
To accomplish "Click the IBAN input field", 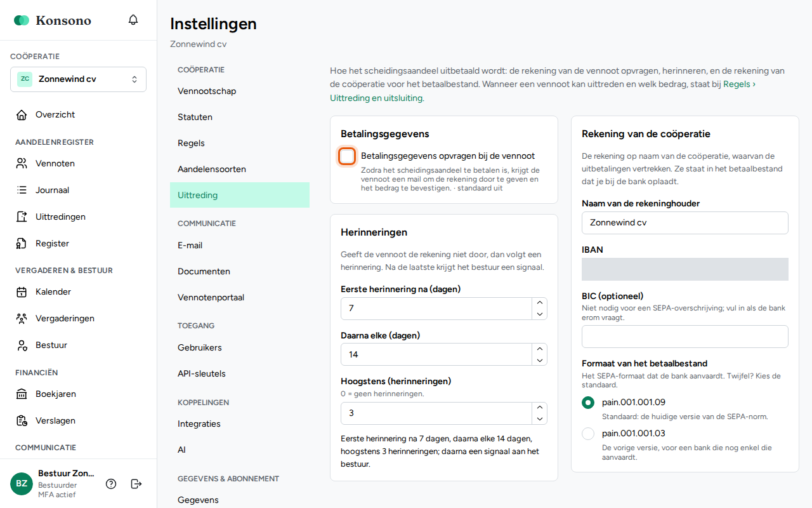I will click(685, 269).
